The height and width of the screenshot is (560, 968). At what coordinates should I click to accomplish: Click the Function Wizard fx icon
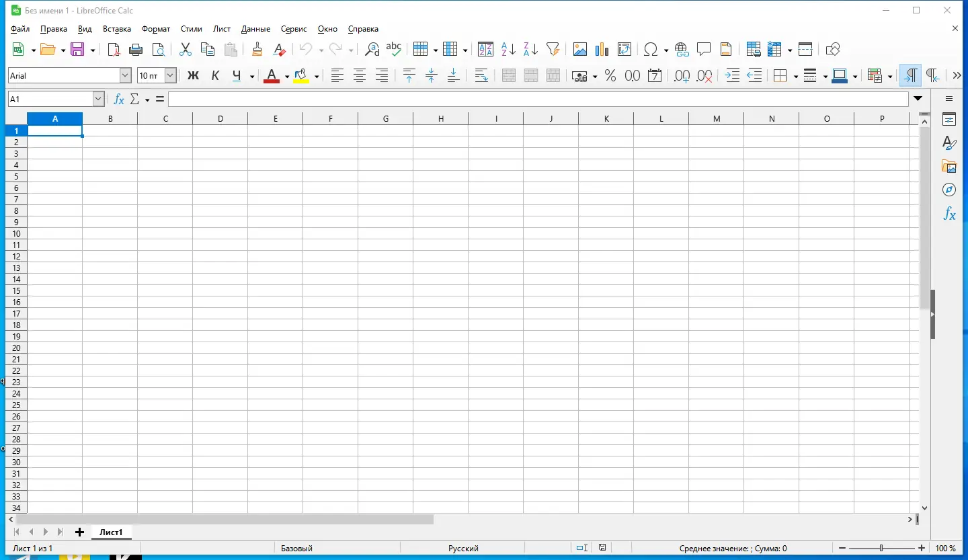coord(119,99)
